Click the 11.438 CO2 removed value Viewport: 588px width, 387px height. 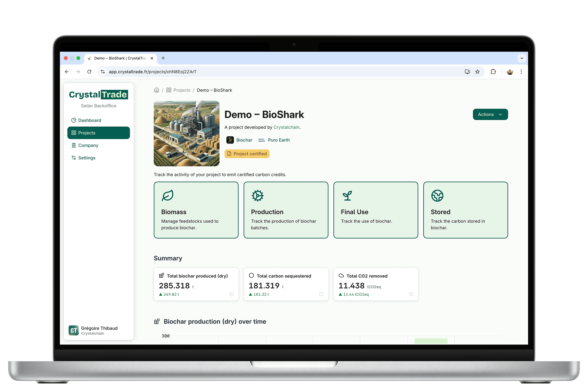tap(351, 286)
